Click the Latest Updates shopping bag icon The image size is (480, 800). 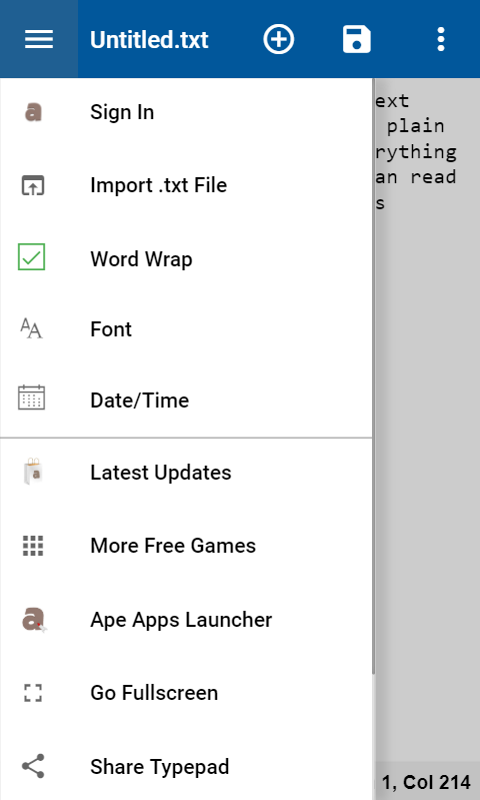33,471
